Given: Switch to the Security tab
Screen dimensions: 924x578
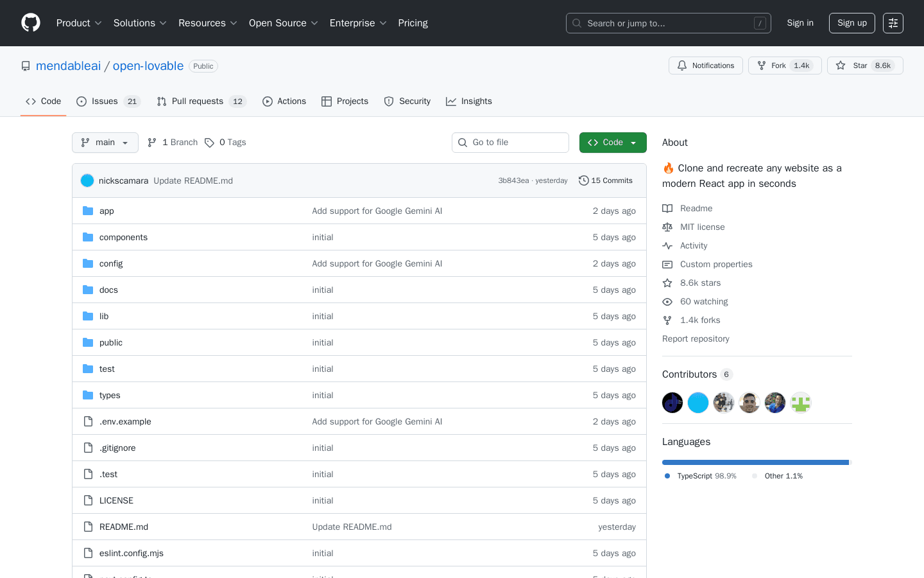Looking at the screenshot, I should point(407,101).
